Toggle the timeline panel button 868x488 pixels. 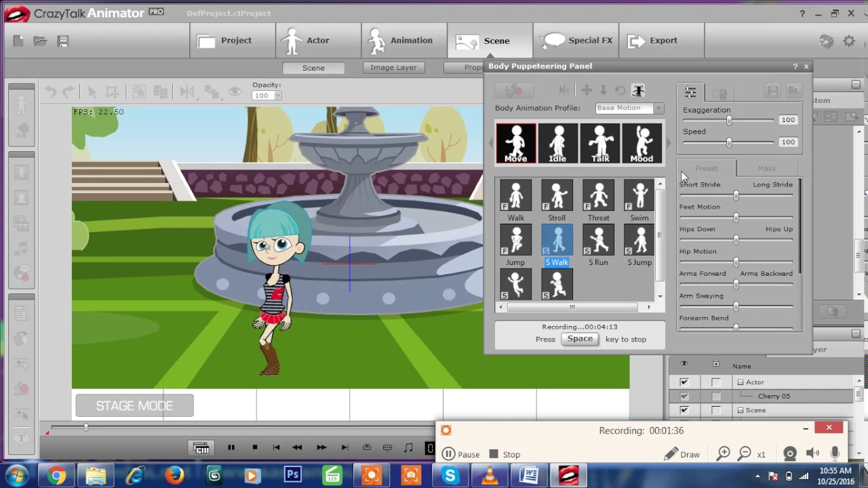(x=201, y=448)
